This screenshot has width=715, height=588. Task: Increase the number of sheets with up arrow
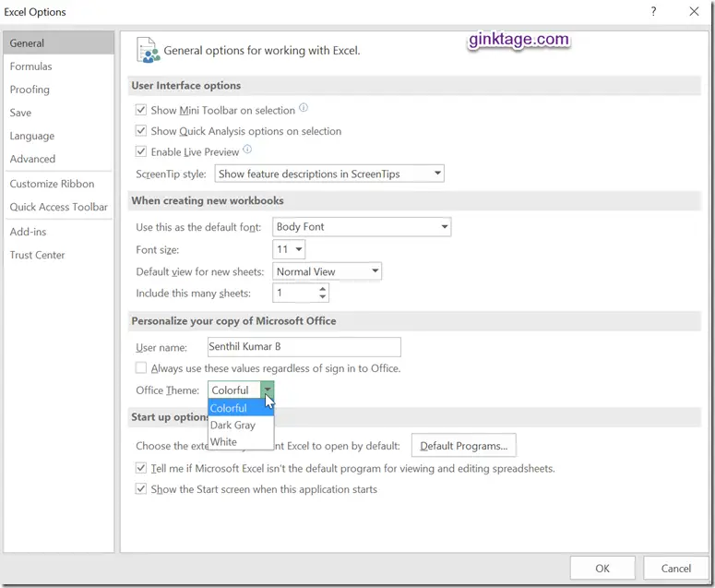click(x=322, y=289)
